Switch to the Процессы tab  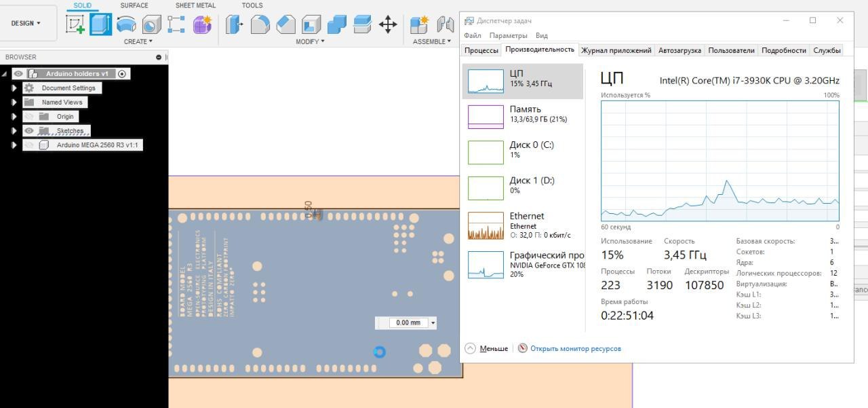point(481,50)
